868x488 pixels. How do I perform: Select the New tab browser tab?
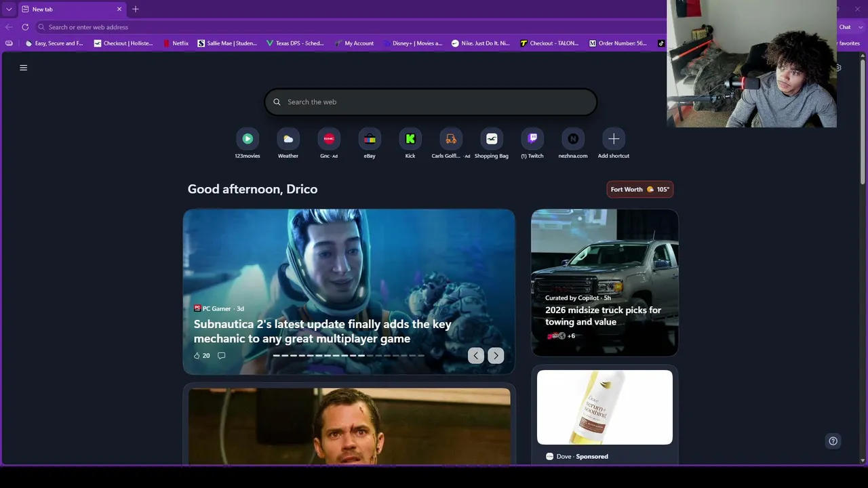pyautogui.click(x=71, y=9)
